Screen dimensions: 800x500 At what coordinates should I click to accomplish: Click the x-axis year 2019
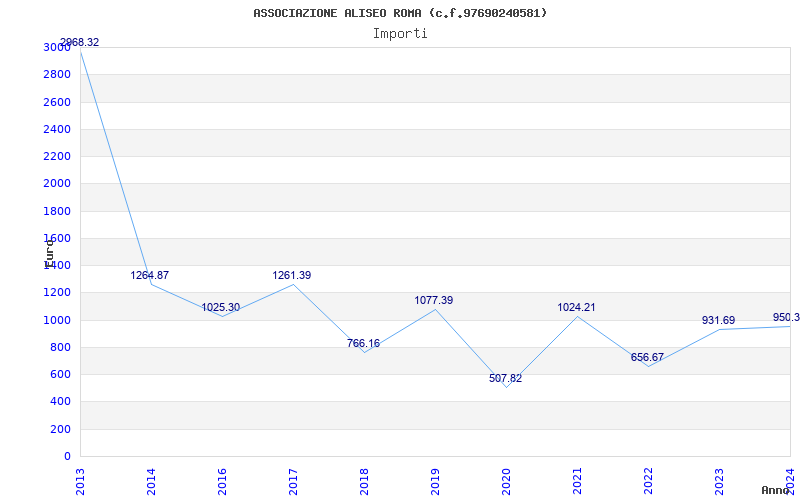coord(435,481)
